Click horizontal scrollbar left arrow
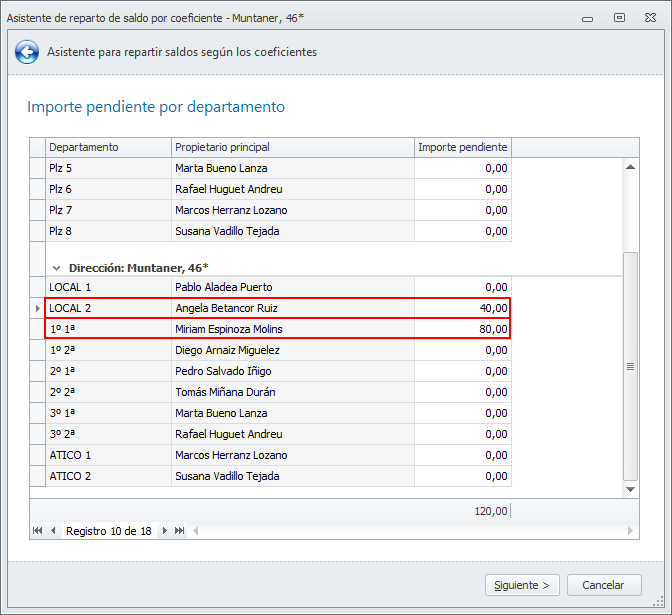Image resolution: width=672 pixels, height=615 pixels. pos(196,531)
